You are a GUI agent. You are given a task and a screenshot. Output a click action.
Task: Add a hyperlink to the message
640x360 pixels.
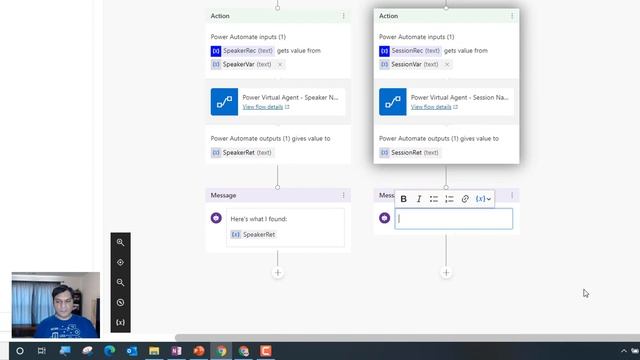tap(465, 199)
